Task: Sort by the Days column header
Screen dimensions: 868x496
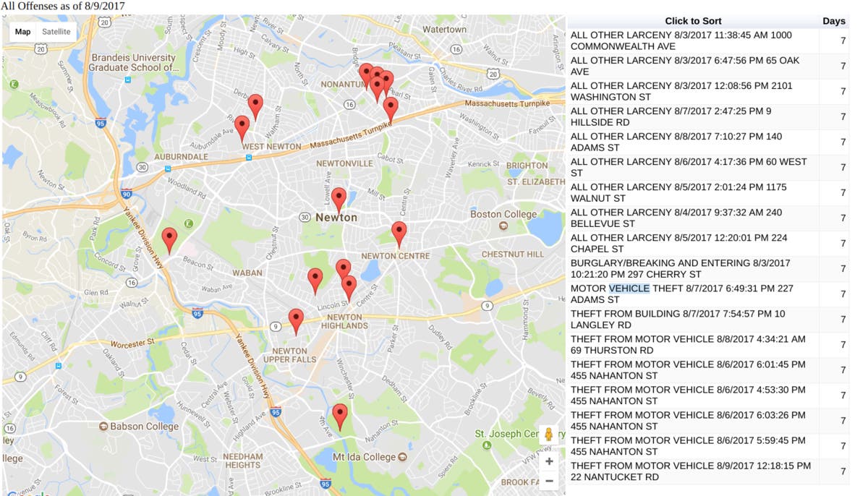Action: pos(833,21)
